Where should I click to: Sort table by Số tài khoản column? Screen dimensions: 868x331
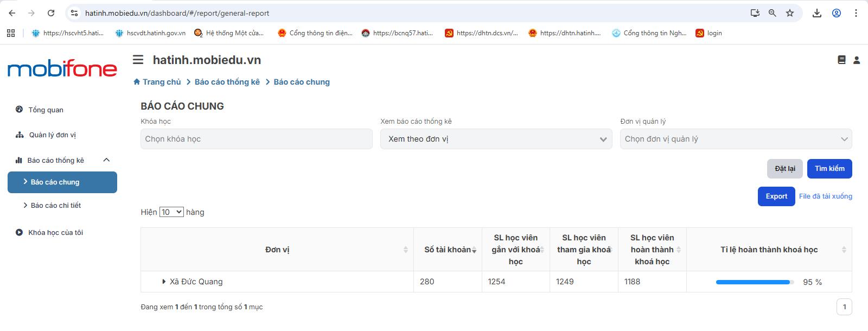[474, 250]
